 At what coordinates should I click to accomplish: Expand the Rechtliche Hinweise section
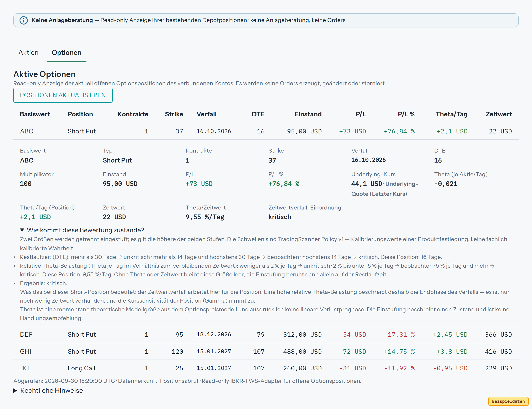point(48,391)
